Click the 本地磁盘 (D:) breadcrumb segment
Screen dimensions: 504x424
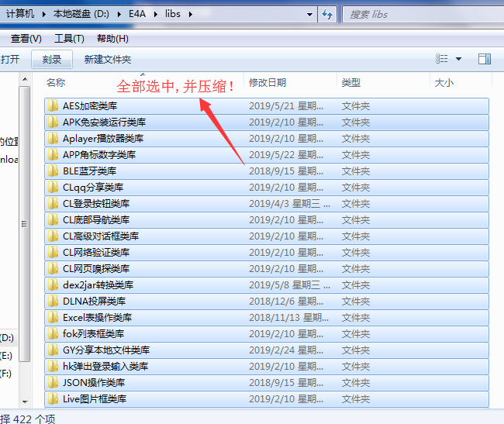(x=81, y=14)
